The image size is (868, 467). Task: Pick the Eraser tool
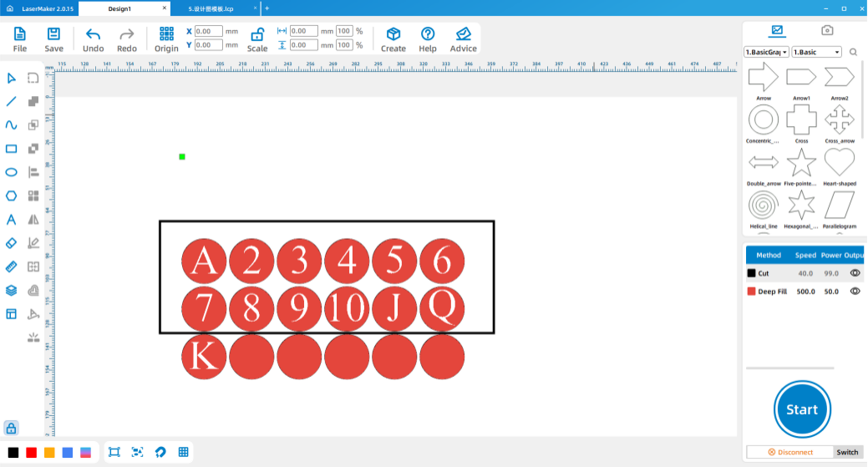click(x=12, y=243)
